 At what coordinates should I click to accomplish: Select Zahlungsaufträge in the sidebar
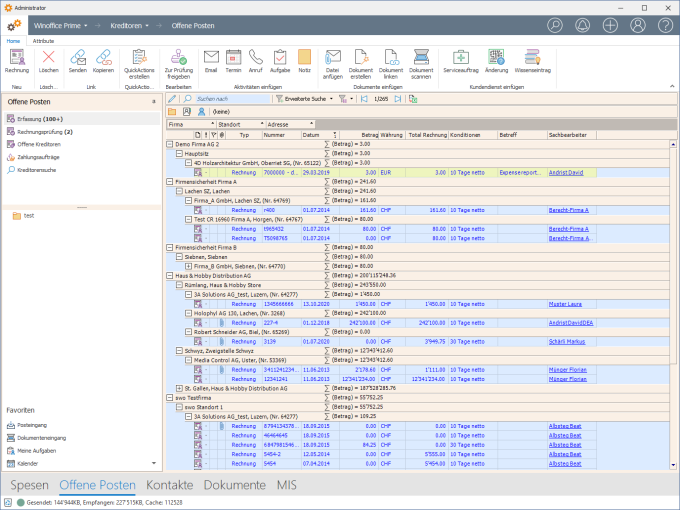point(39,157)
